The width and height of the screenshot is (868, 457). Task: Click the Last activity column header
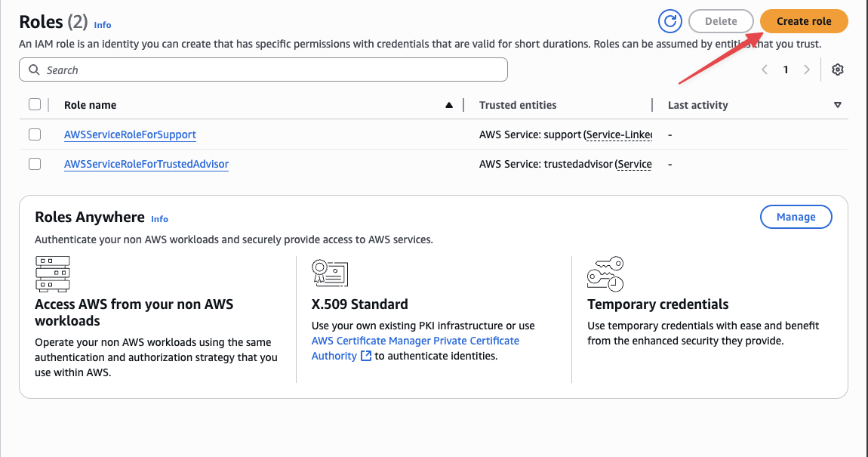coord(697,105)
